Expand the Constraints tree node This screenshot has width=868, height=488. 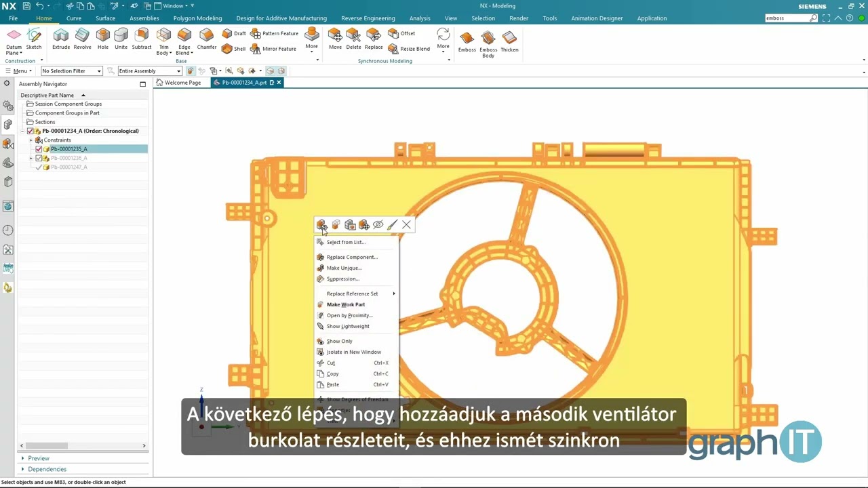point(31,140)
